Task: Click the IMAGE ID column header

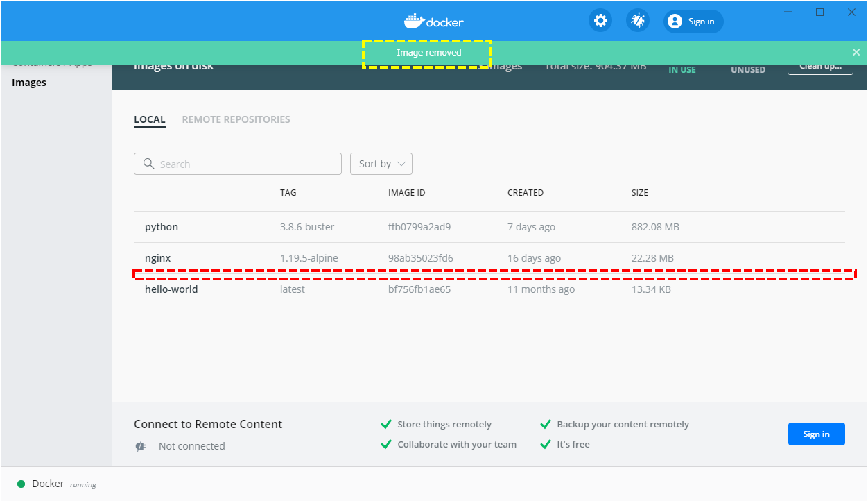Action: point(407,193)
